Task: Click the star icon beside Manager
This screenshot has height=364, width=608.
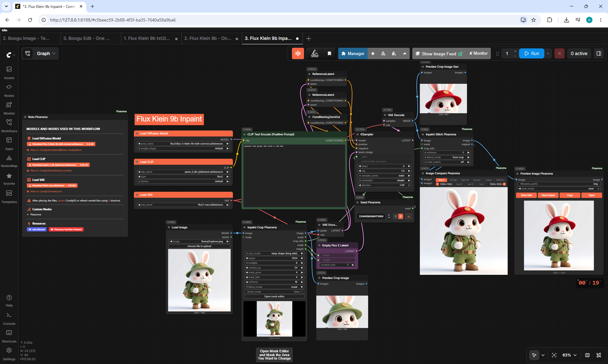Action: (x=373, y=53)
